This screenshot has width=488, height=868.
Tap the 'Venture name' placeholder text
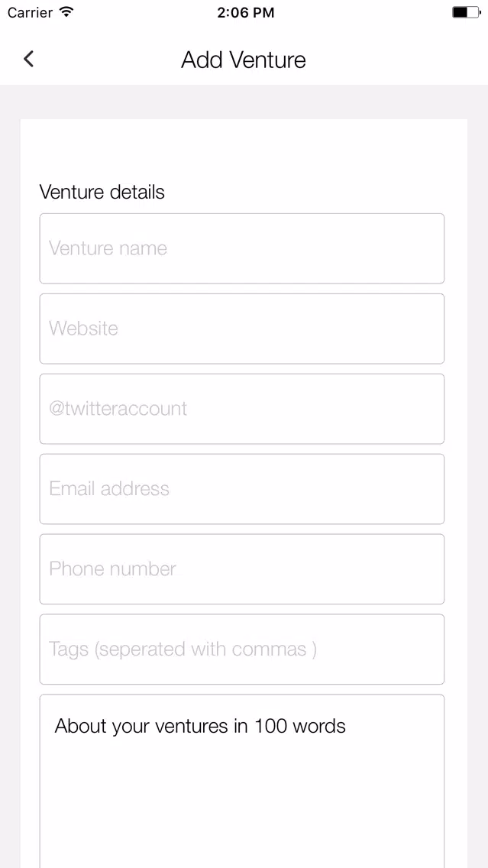(108, 248)
